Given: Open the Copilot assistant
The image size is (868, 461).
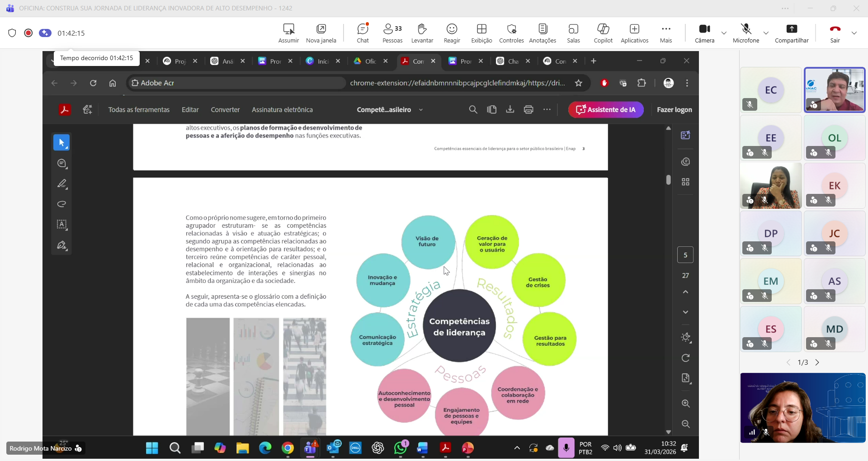Looking at the screenshot, I should click(603, 33).
